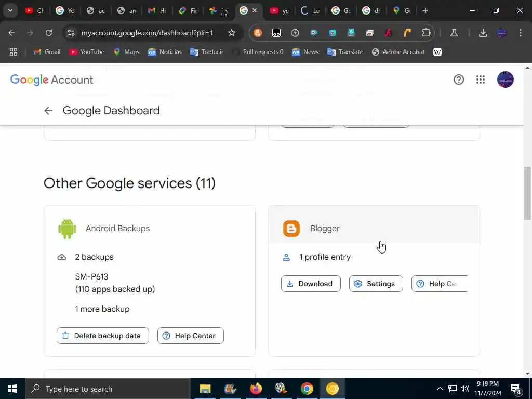Screen dimensions: 532x399
Task: Open the Chrome downloads icon
Action: (483, 33)
